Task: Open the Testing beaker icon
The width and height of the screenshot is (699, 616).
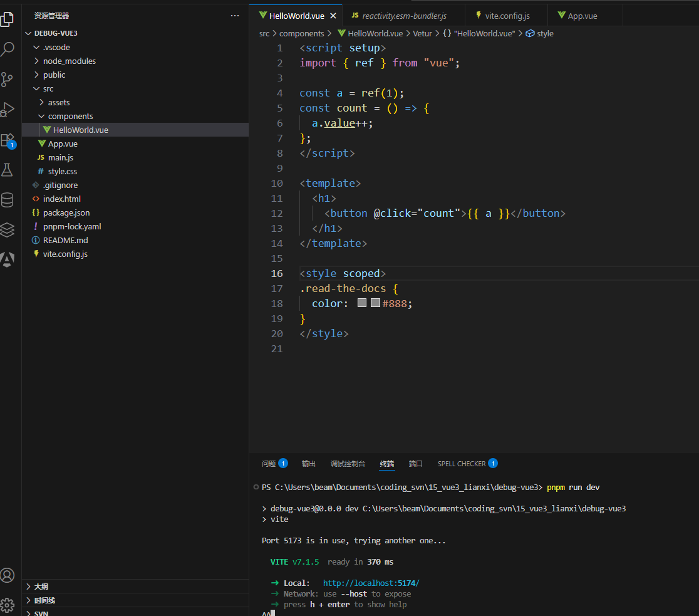Action: [8, 169]
